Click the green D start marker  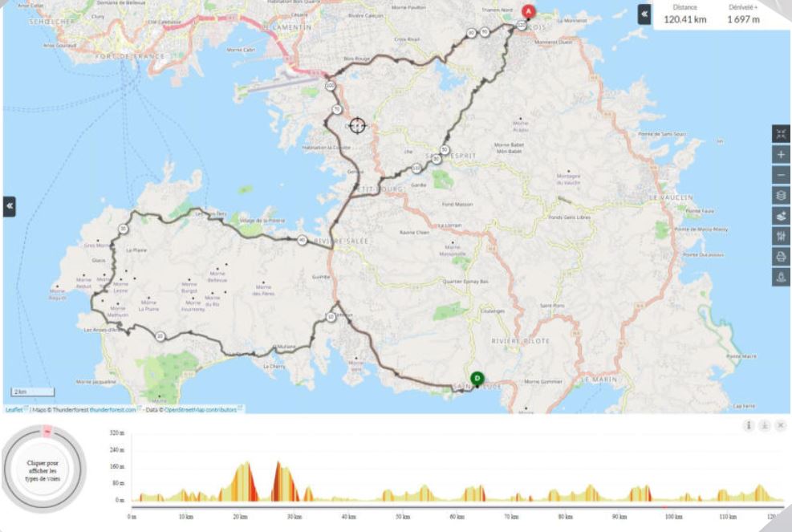click(x=477, y=379)
